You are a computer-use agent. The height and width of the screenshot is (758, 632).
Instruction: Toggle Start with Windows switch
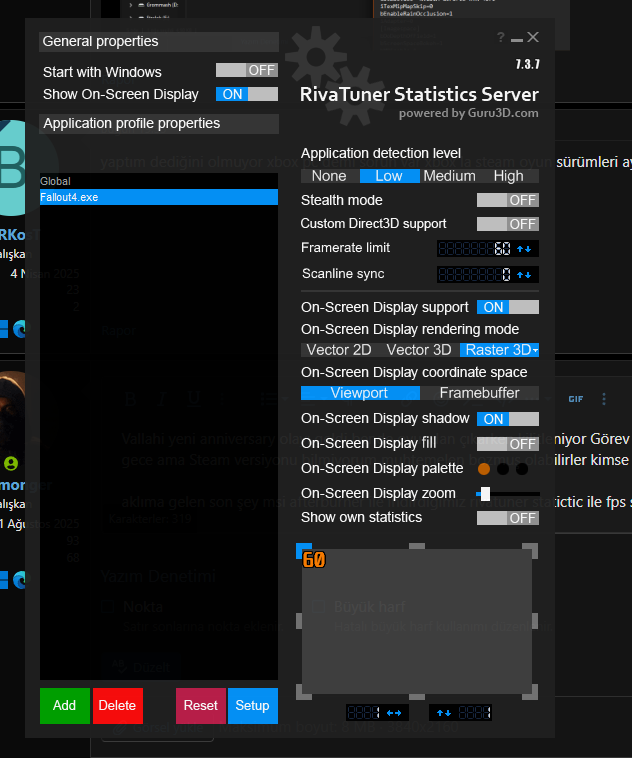pyautogui.click(x=247, y=70)
